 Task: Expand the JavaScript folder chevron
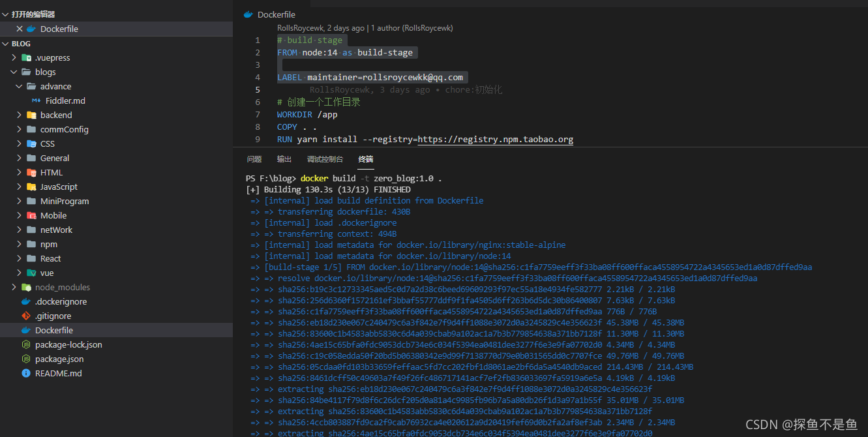(x=20, y=187)
